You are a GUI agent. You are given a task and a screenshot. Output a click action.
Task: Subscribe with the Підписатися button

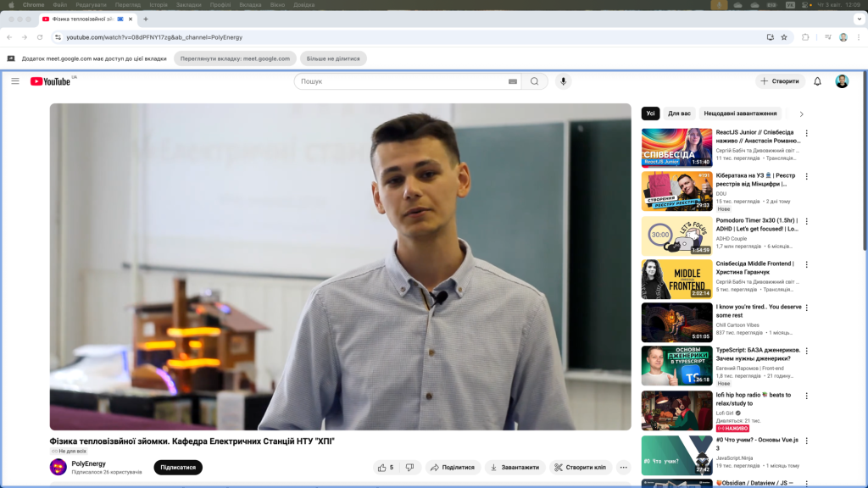pyautogui.click(x=178, y=468)
